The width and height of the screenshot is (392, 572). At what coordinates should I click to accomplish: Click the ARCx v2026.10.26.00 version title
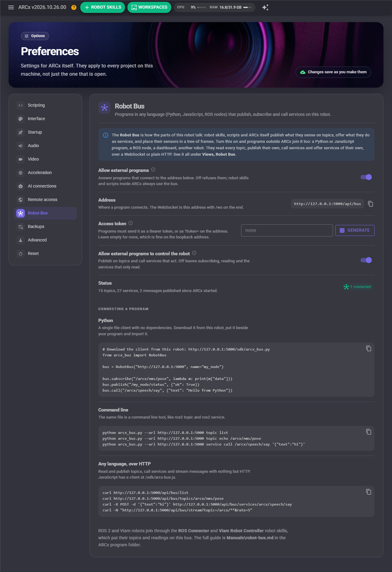42,7
